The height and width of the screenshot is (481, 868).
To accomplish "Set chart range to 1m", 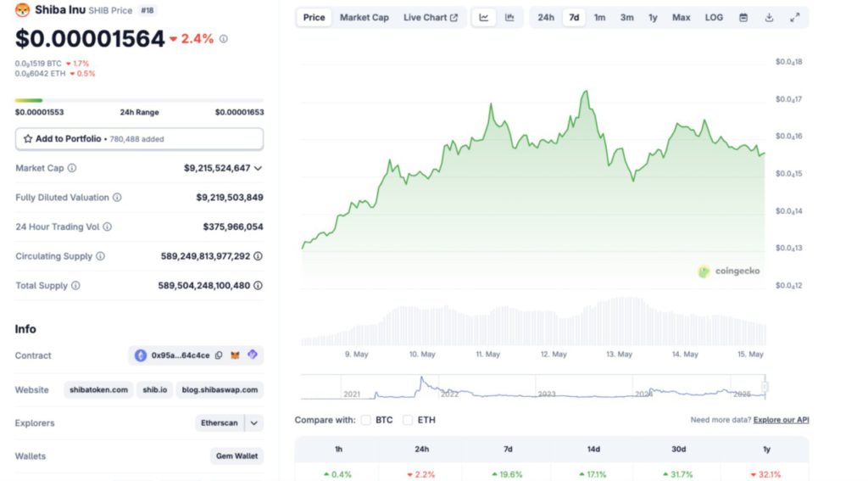I will tap(599, 17).
